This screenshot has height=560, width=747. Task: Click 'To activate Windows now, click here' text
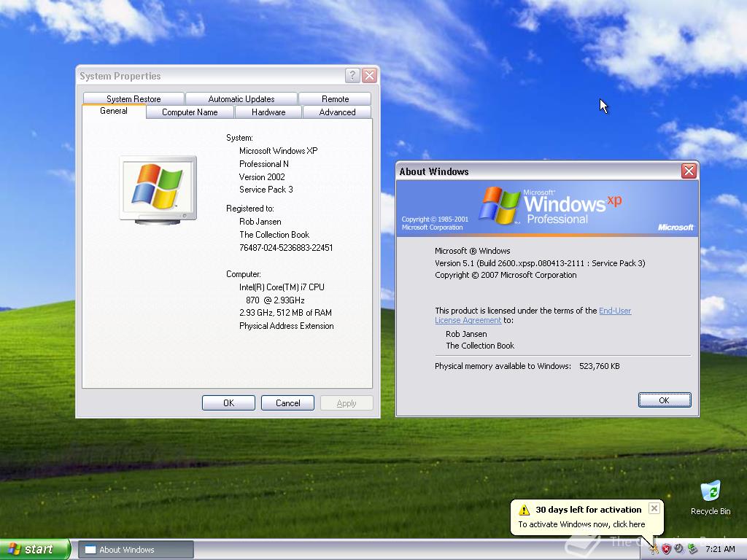point(581,524)
